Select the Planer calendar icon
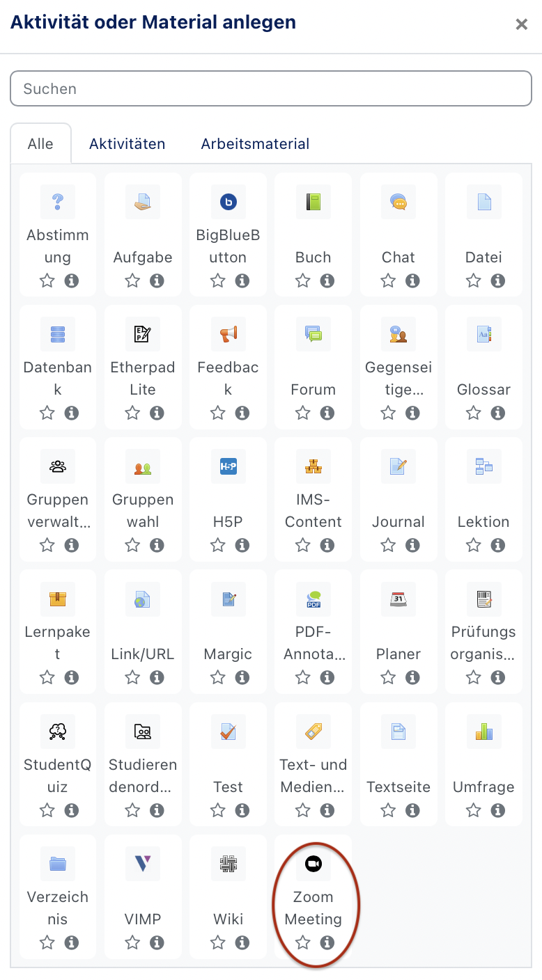The image size is (542, 980). (398, 599)
